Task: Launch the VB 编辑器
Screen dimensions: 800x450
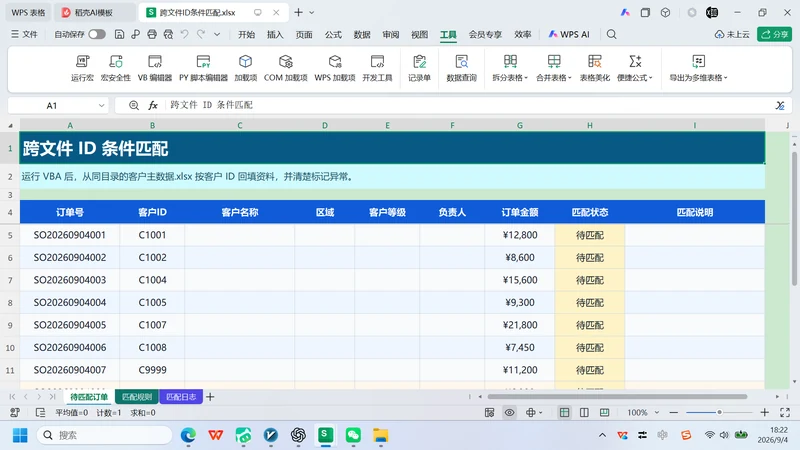Action: [x=155, y=68]
